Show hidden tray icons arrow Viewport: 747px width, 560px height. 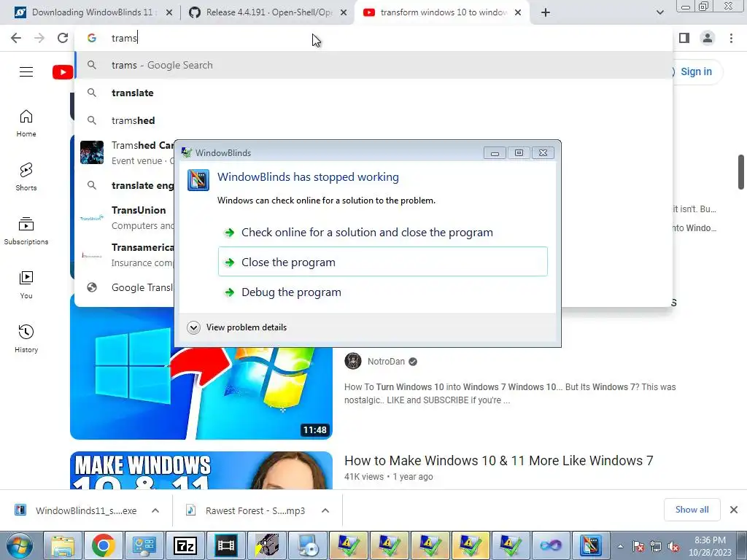click(620, 546)
